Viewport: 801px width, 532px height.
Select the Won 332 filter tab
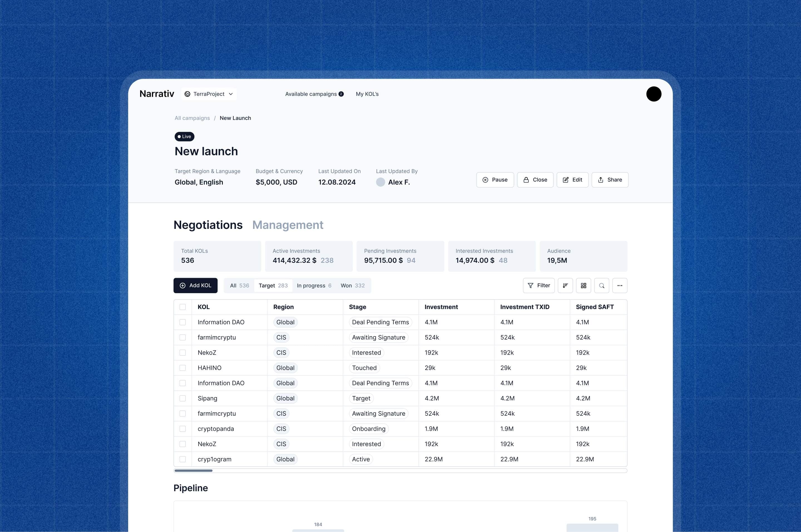click(x=353, y=285)
